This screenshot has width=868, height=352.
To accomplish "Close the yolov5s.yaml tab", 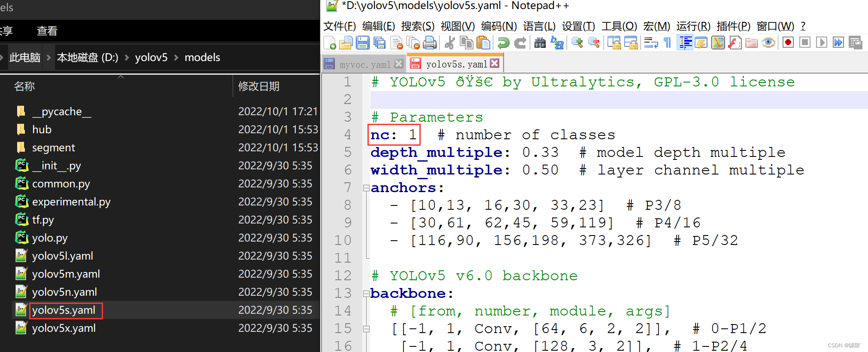I will (x=495, y=63).
